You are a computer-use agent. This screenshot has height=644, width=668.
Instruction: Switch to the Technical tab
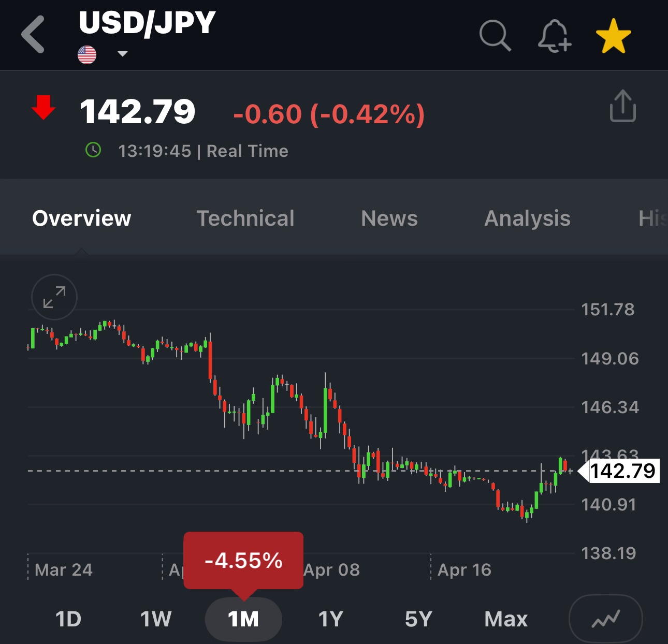[x=245, y=218]
